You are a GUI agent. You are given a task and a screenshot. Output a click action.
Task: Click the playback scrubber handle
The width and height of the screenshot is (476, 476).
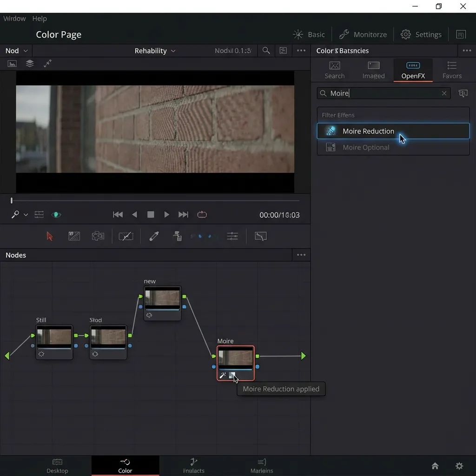(x=12, y=200)
